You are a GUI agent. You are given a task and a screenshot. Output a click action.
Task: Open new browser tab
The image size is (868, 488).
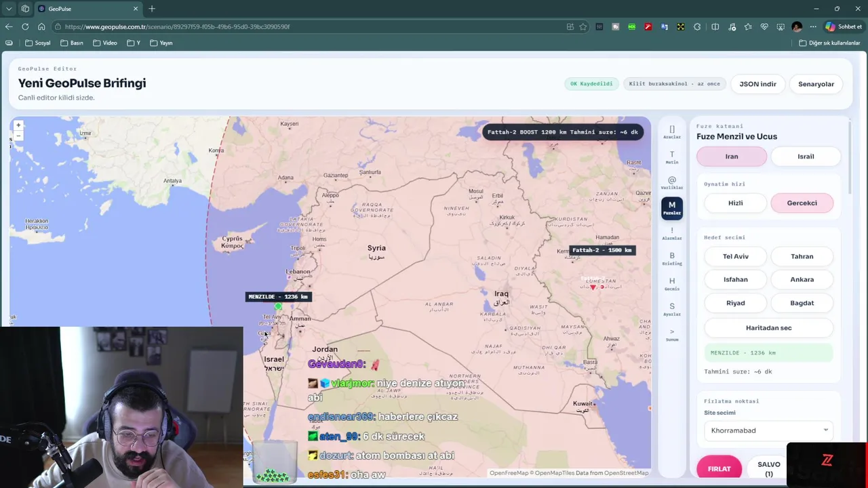(x=152, y=9)
